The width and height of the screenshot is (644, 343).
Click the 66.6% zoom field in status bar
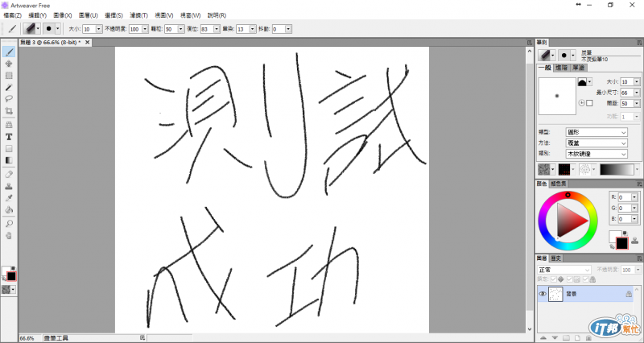[x=30, y=338]
